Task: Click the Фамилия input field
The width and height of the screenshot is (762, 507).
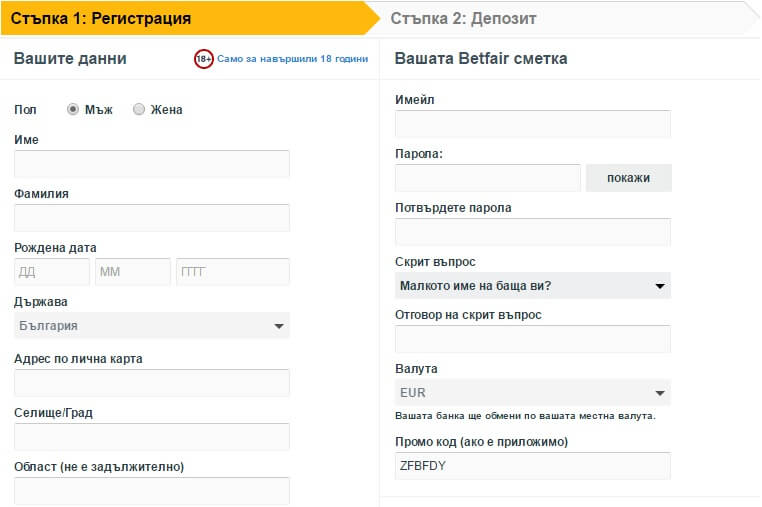Action: [152, 218]
